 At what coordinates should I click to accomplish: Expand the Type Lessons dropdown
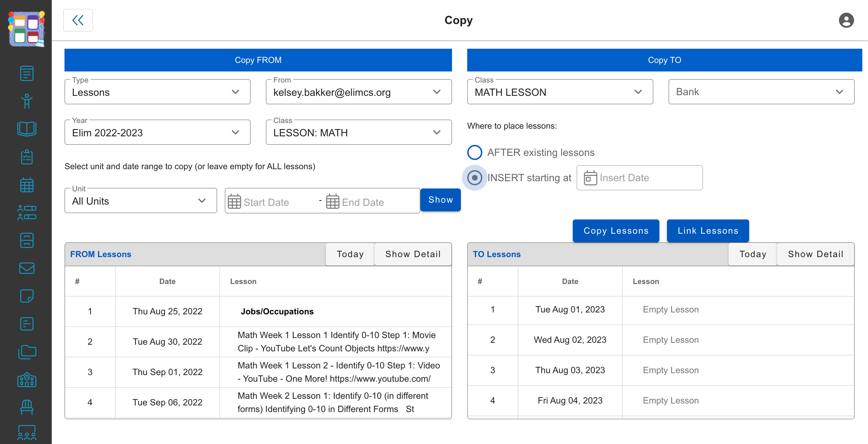(157, 92)
